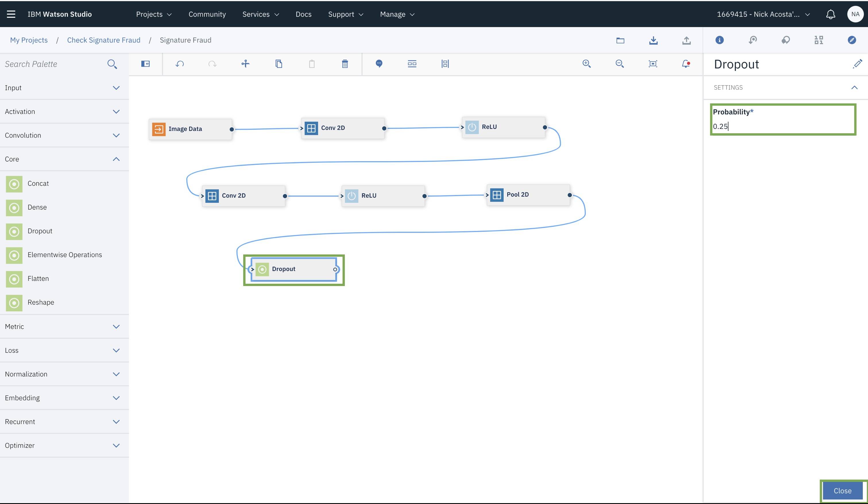Click the horizontal arrange icon
This screenshot has width=868, height=504.
[x=412, y=64]
